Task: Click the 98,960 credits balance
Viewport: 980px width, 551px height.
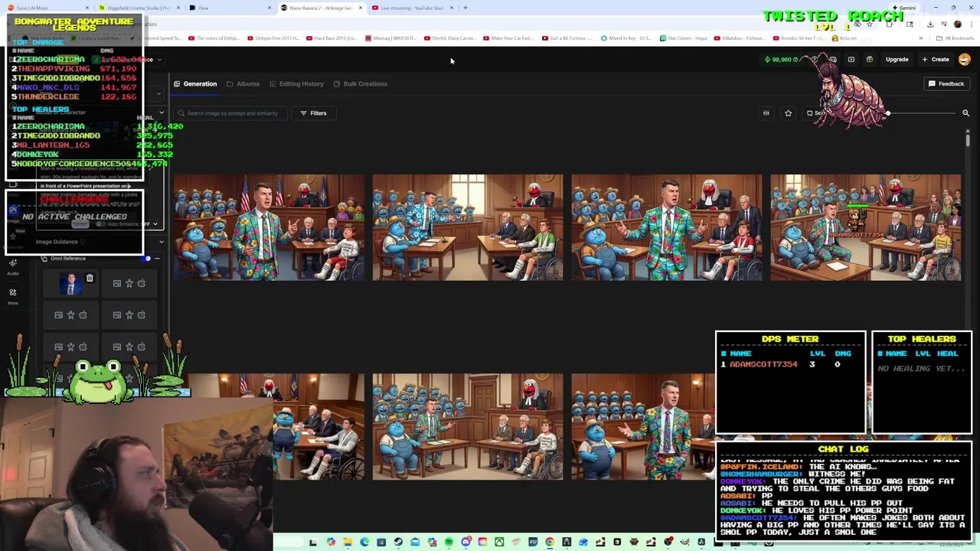Action: [781, 59]
